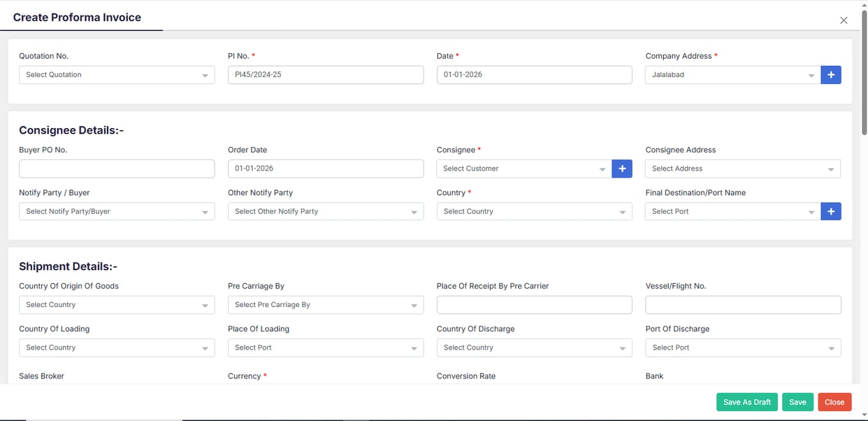
Task: Expand the Country Of Origin Of Goods dropdown
Action: pos(116,304)
